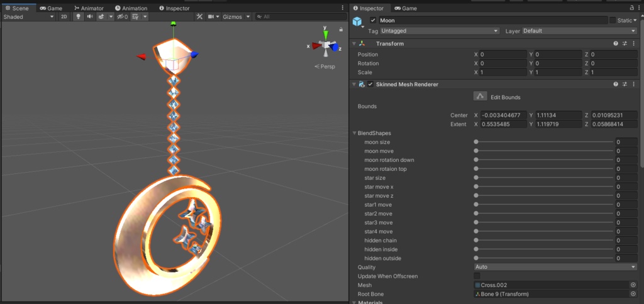The height and width of the screenshot is (304, 644).
Task: Click Mesh field object picker circle
Action: [x=633, y=285]
